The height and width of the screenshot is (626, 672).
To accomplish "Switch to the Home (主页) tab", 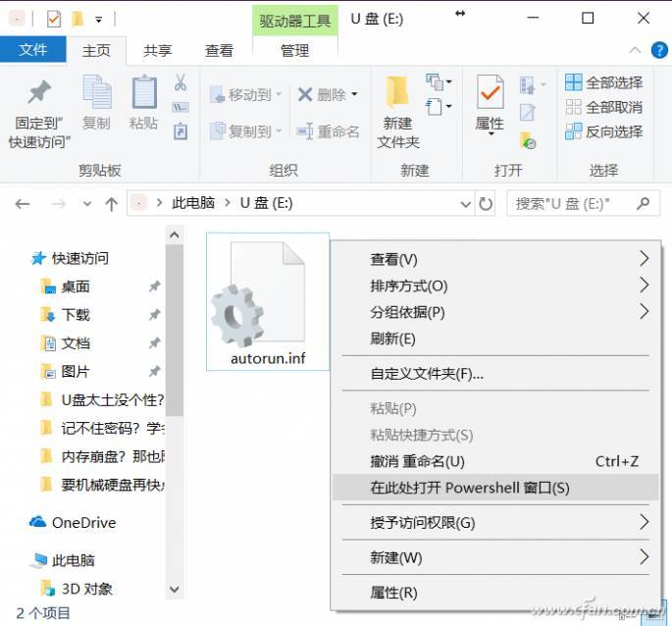I will (96, 51).
